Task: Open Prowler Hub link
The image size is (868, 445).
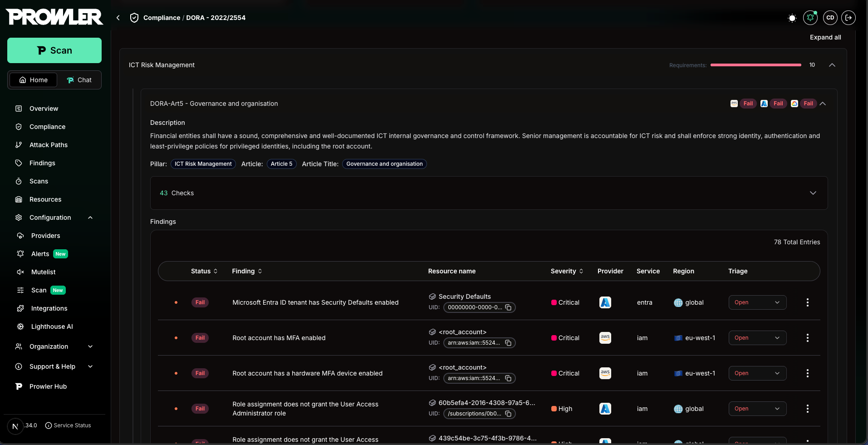Action: (x=48, y=386)
